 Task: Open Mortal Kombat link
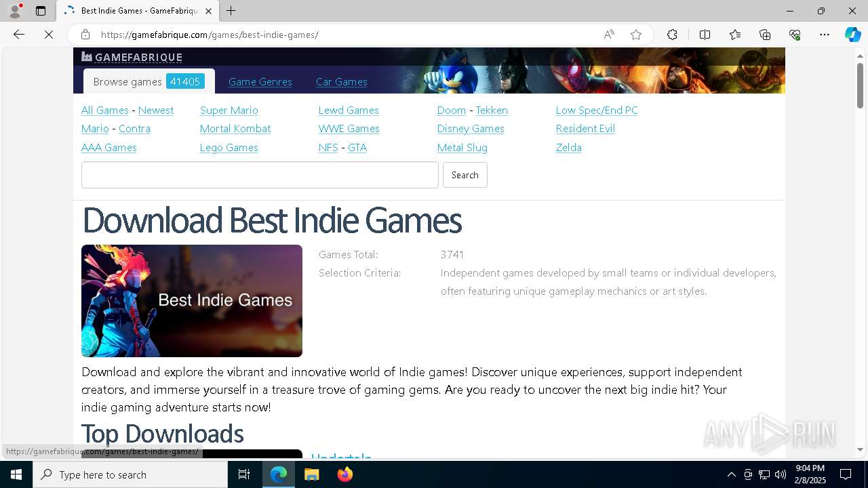[235, 128]
